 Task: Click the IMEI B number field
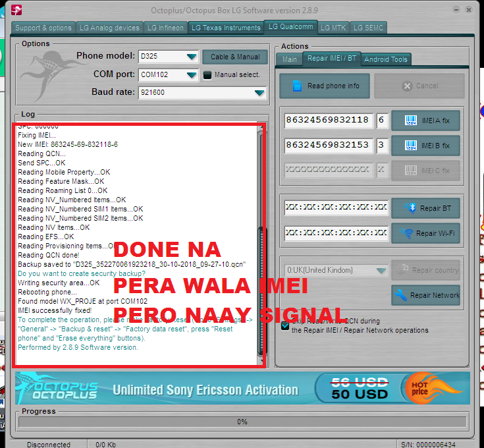[329, 145]
